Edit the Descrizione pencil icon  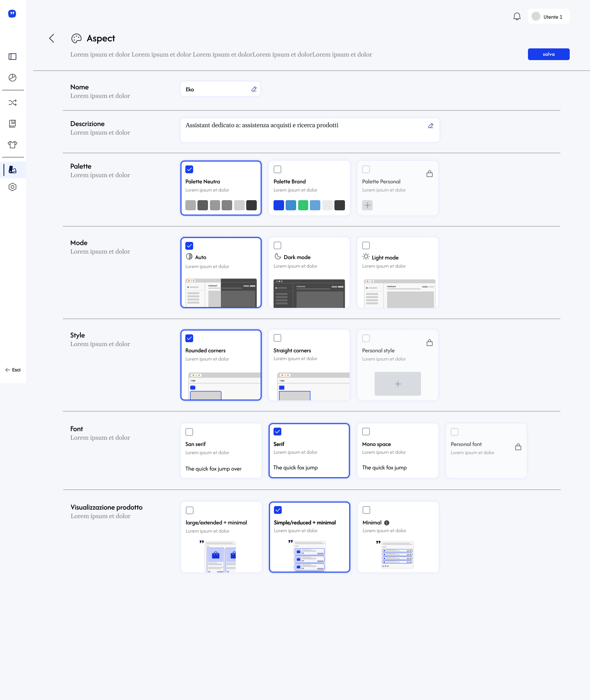[431, 126]
